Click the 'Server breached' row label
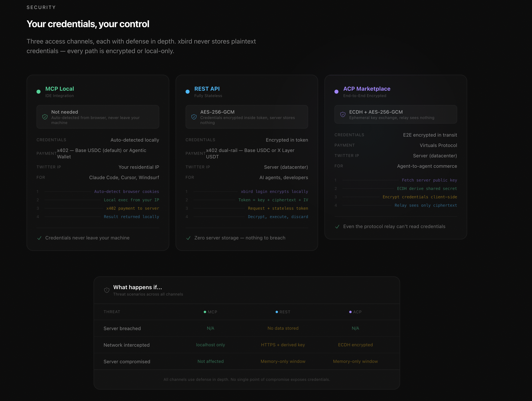Viewport: 532px width, 401px height. (x=122, y=329)
